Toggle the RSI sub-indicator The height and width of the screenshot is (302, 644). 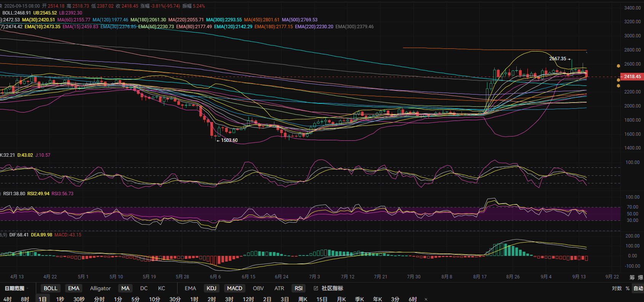(299, 288)
